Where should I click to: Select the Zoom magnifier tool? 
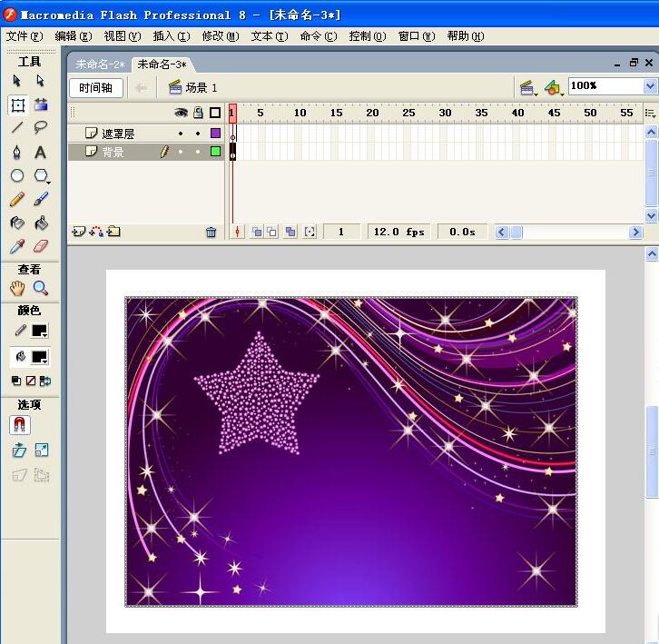[41, 288]
